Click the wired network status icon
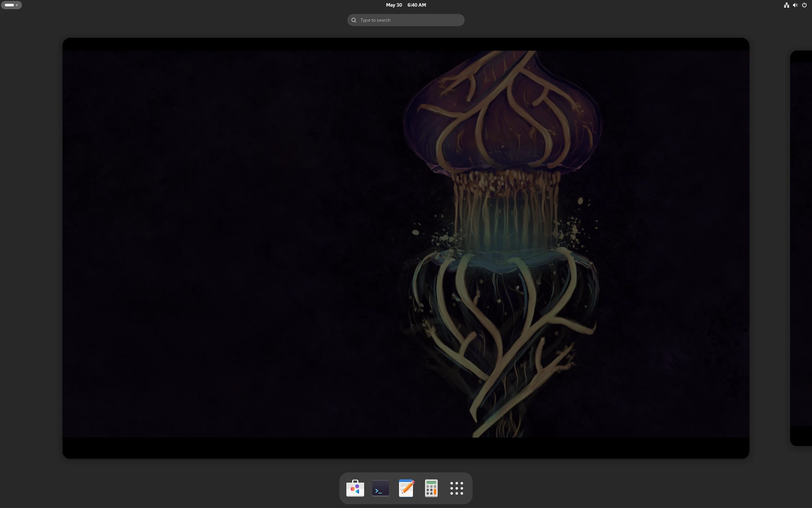 786,5
